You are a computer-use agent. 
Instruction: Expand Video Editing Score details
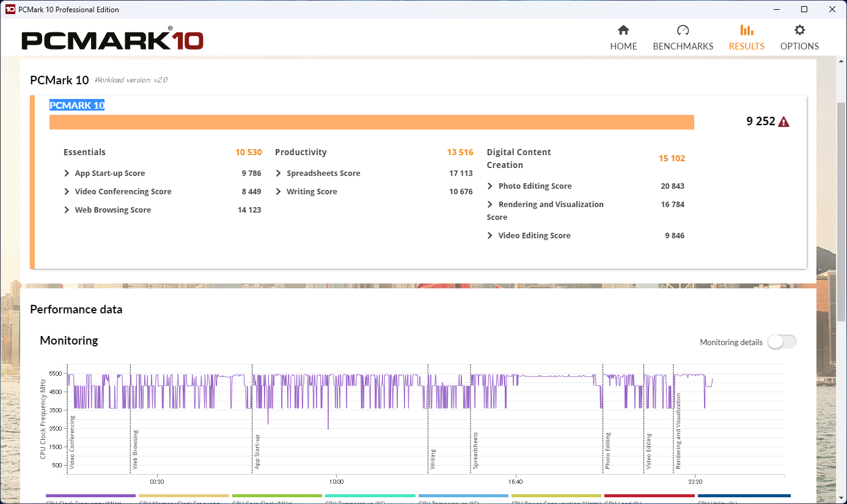pos(490,236)
